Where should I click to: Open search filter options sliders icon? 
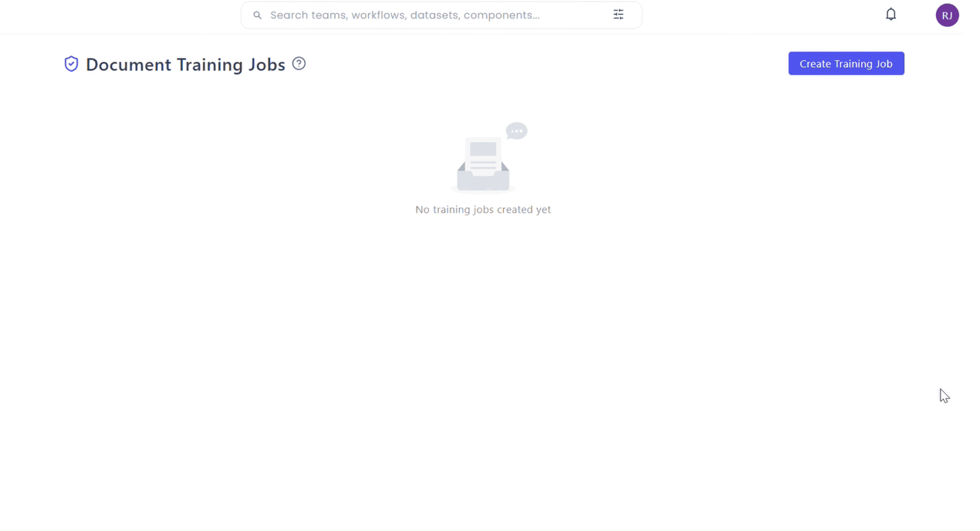pyautogui.click(x=618, y=15)
